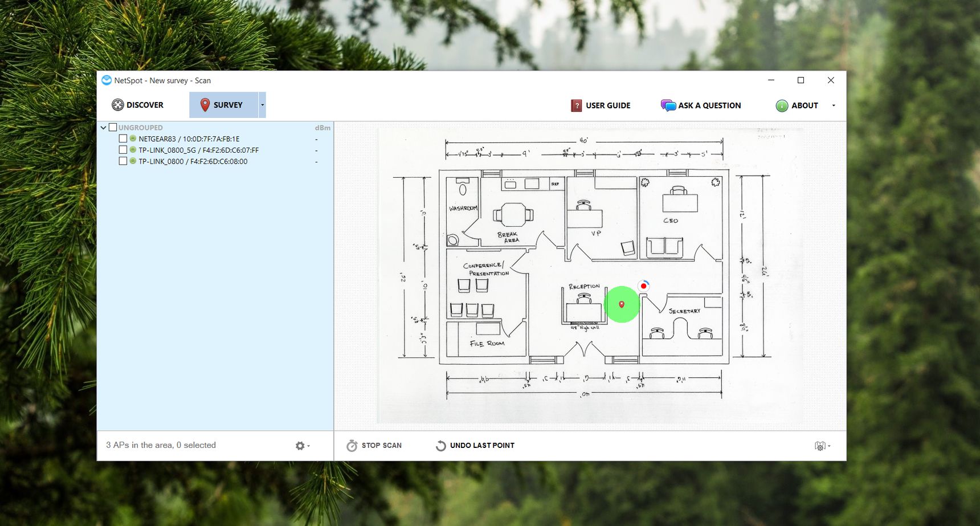
Task: Select TP-LINK_0800_5G / F4:F2:6D:C6:07:FF row
Action: tap(215, 150)
